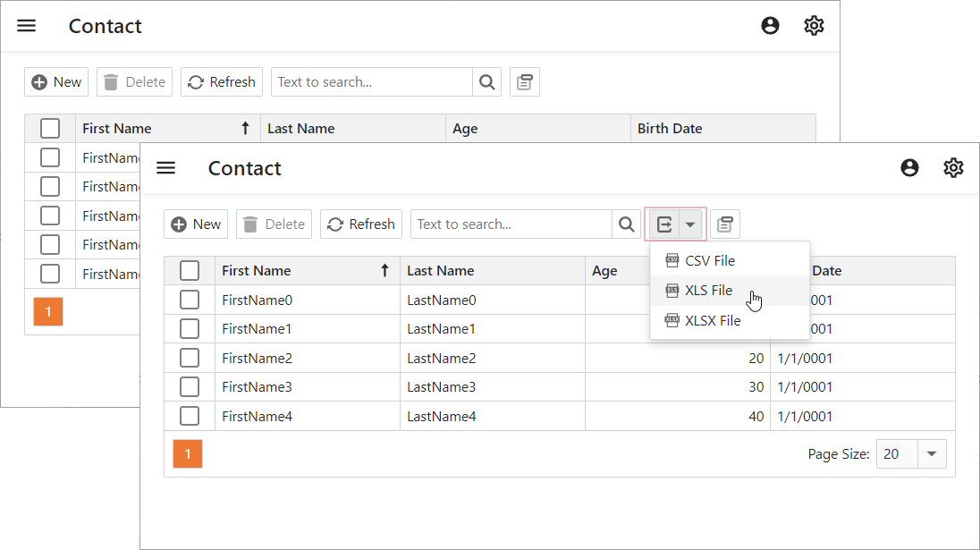This screenshot has width=980, height=550.
Task: Click XLSX file icon in export menu
Action: (672, 321)
